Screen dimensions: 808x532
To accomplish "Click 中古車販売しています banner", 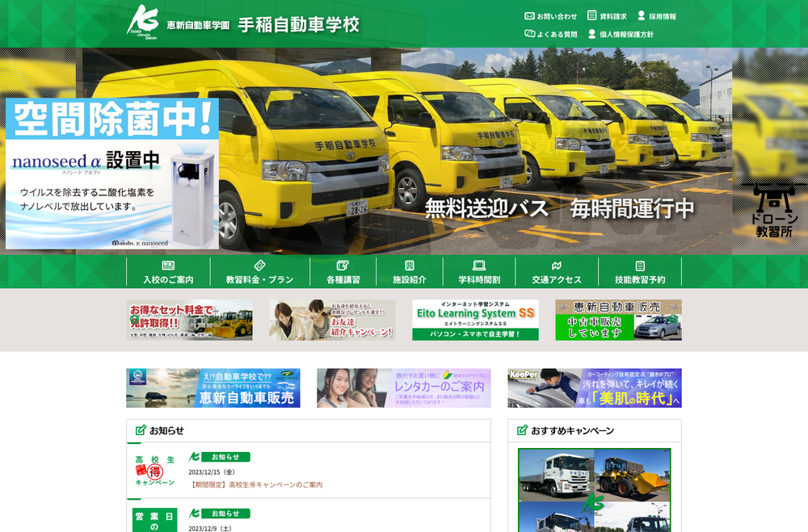I will coord(618,320).
